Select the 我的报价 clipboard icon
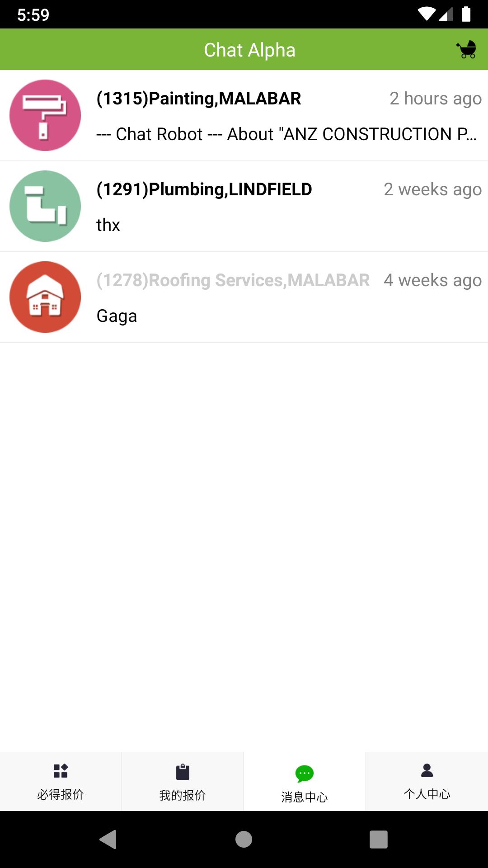488x868 pixels. pyautogui.click(x=183, y=772)
